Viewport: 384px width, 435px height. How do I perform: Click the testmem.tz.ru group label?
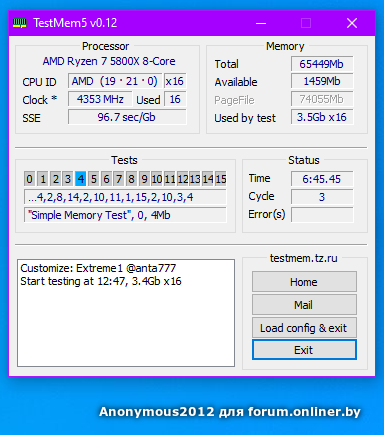304,258
